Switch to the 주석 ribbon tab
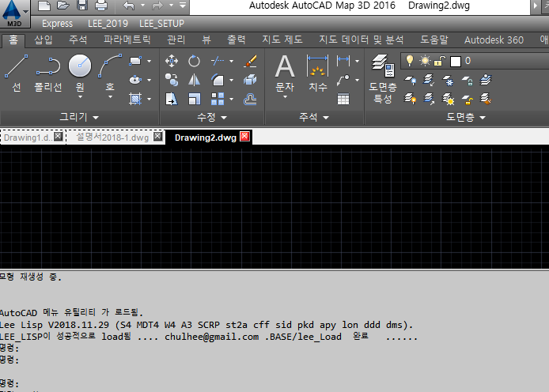The height and width of the screenshot is (392, 549). [x=78, y=40]
